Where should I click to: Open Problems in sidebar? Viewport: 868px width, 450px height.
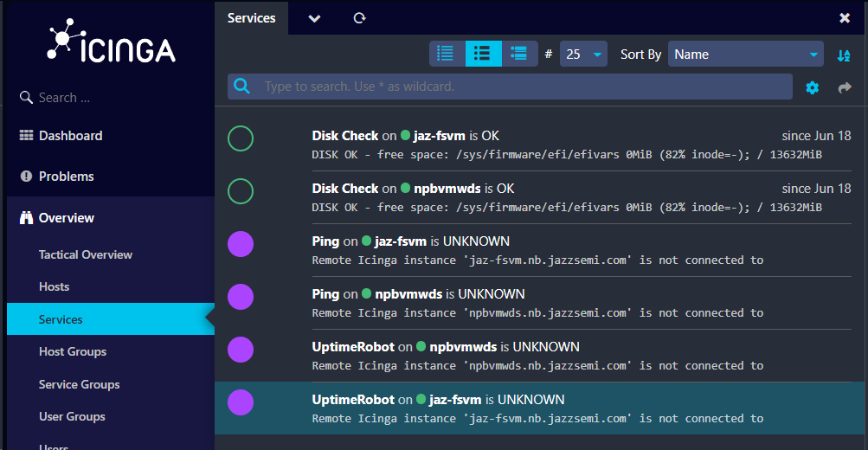67,176
